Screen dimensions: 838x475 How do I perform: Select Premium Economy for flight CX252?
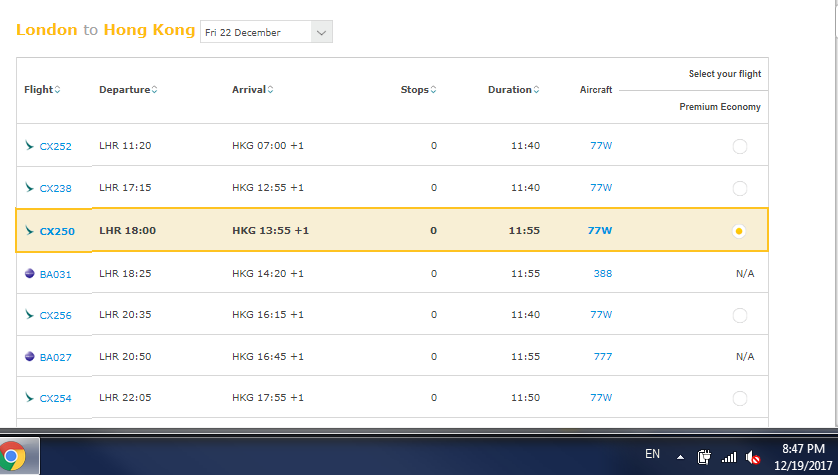[739, 147]
